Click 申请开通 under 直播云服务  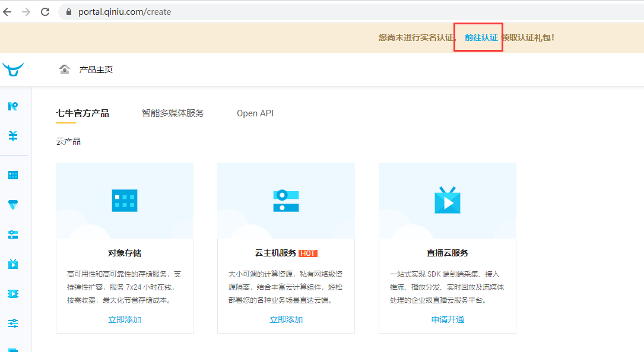coord(448,319)
